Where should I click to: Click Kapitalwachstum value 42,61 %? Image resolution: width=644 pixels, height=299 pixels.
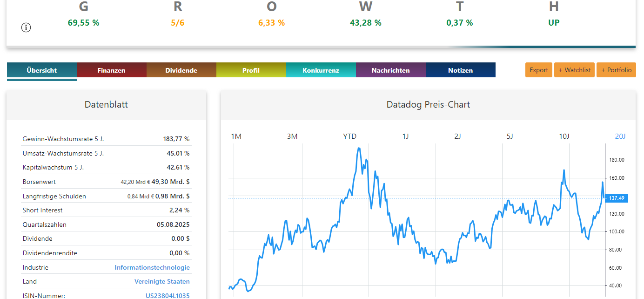tap(179, 167)
